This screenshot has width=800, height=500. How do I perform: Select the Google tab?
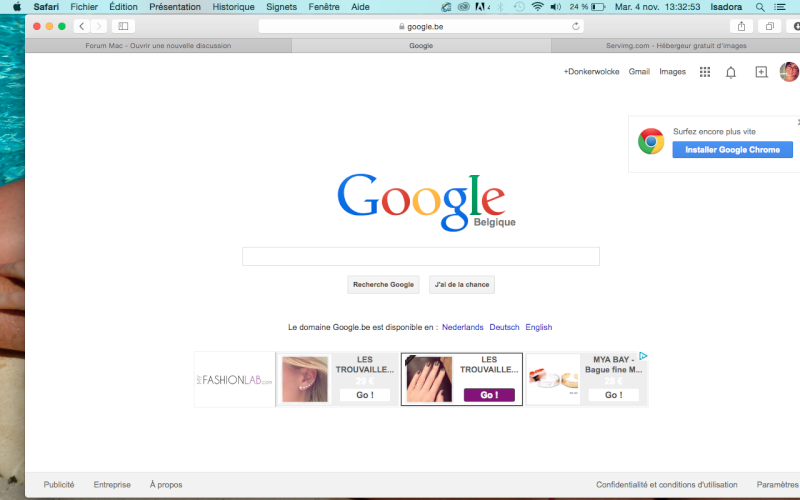click(x=421, y=45)
